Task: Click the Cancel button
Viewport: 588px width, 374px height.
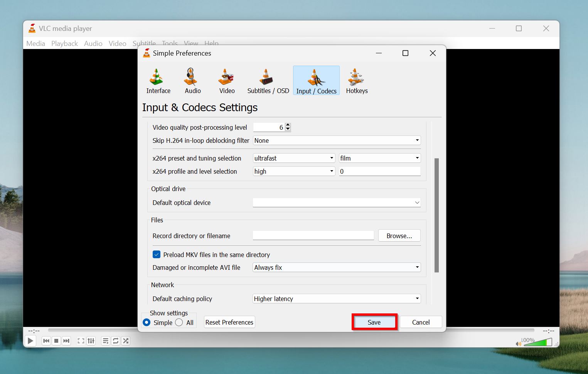Action: tap(421, 322)
